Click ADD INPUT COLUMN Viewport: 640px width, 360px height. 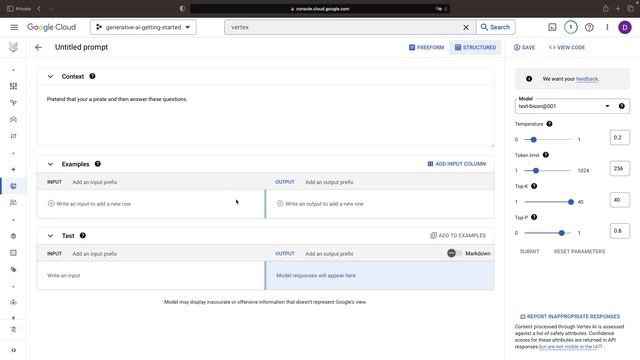pos(457,164)
